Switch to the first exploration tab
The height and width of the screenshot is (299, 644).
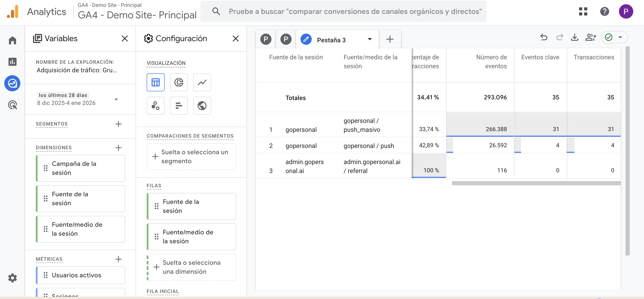pyautogui.click(x=266, y=39)
